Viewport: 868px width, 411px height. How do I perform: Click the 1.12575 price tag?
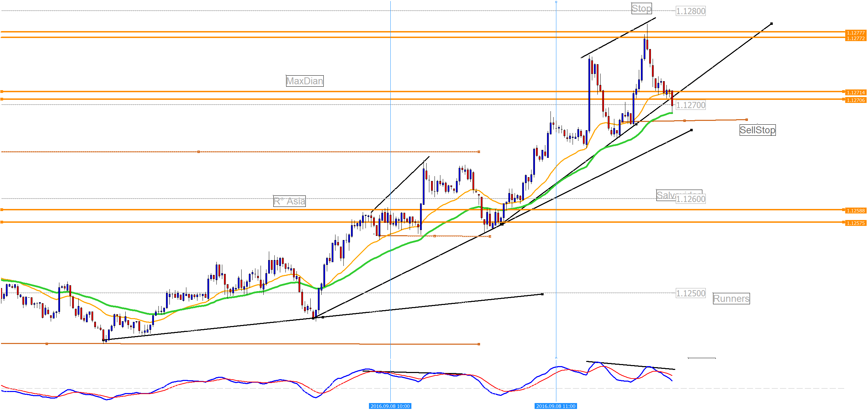point(856,223)
